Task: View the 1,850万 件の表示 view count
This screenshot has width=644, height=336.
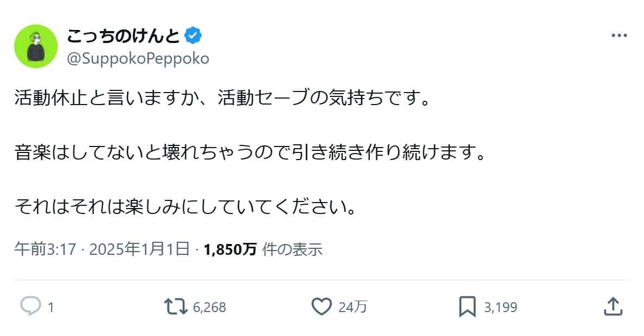Action: coord(263,249)
